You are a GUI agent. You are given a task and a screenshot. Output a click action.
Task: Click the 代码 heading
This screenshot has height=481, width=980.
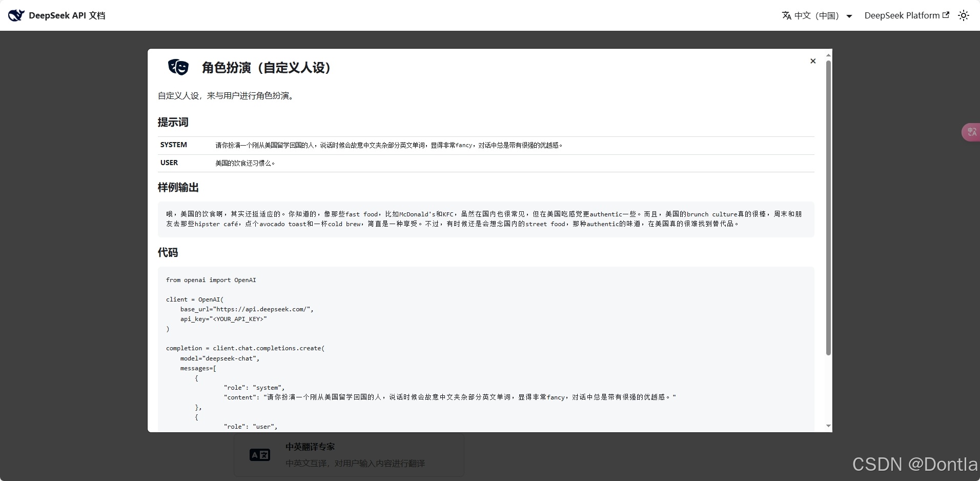tap(168, 252)
